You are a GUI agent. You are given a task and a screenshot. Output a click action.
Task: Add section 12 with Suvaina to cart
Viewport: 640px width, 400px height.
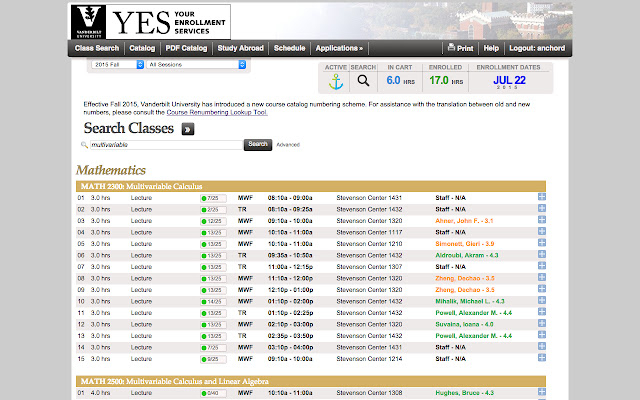point(542,323)
